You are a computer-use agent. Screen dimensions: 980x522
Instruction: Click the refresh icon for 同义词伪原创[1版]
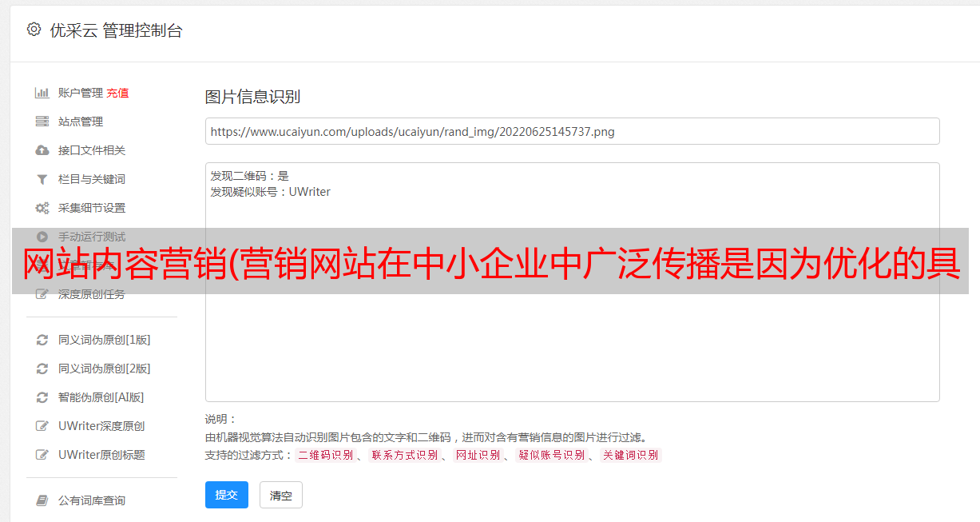(42, 340)
